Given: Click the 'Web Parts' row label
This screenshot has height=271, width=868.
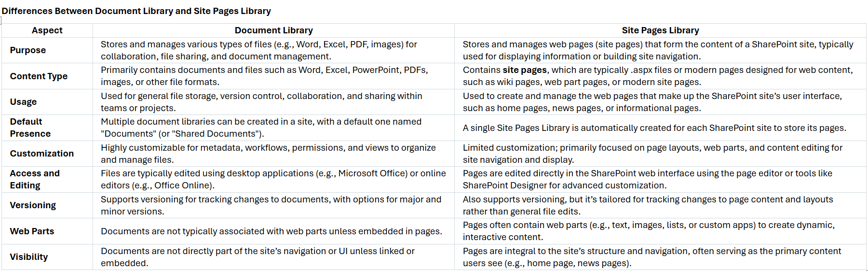Looking at the screenshot, I should (32, 231).
